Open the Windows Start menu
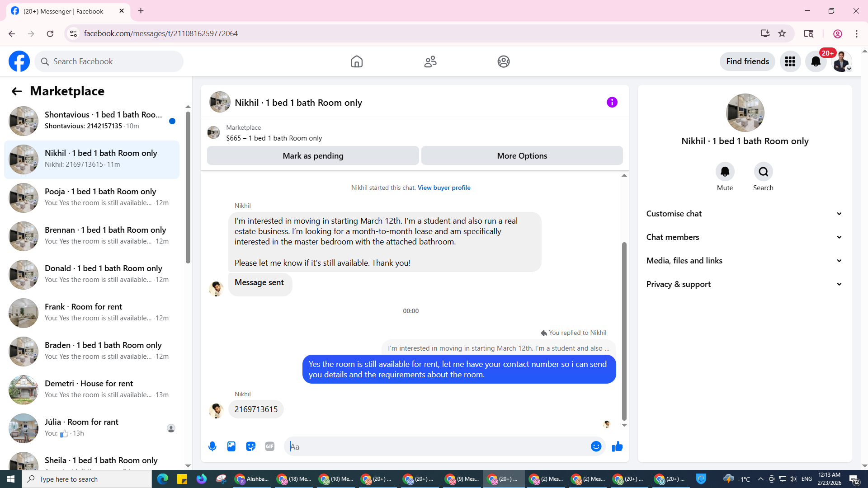The width and height of the screenshot is (868, 488). 11,479
